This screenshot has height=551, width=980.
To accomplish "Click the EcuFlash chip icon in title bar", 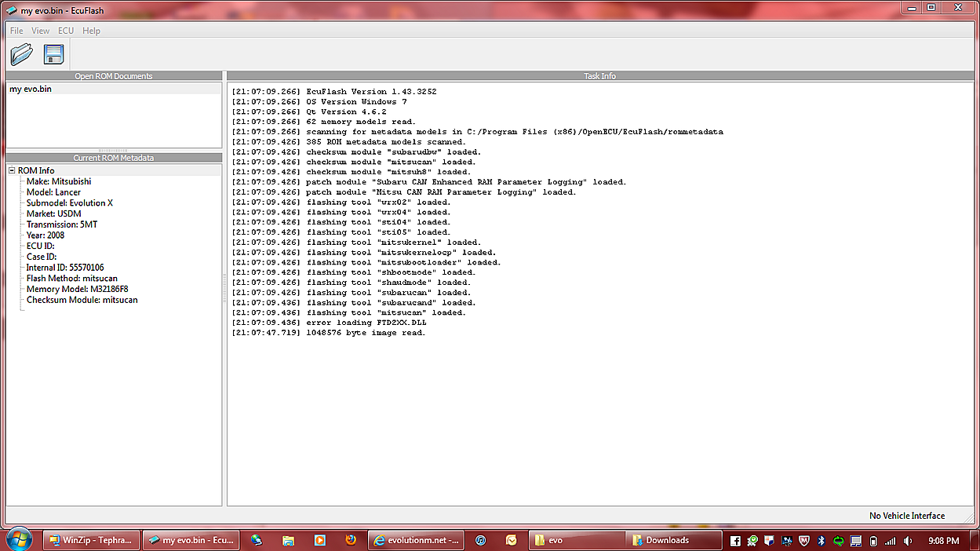I will tap(12, 10).
